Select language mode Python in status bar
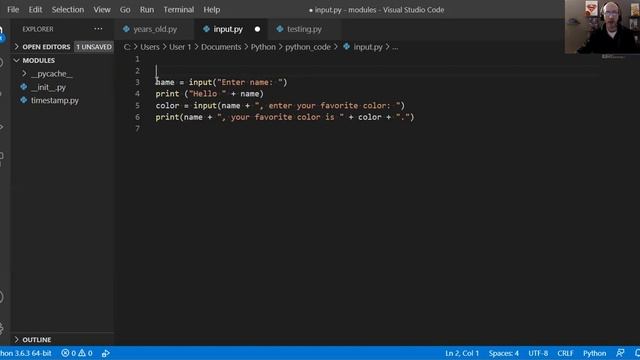 click(x=594, y=353)
